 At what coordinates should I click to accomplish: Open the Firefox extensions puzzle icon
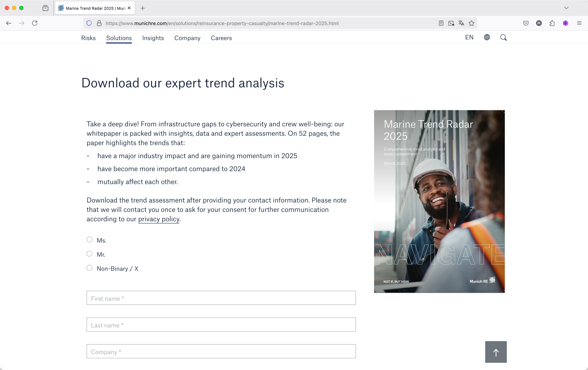(x=552, y=23)
